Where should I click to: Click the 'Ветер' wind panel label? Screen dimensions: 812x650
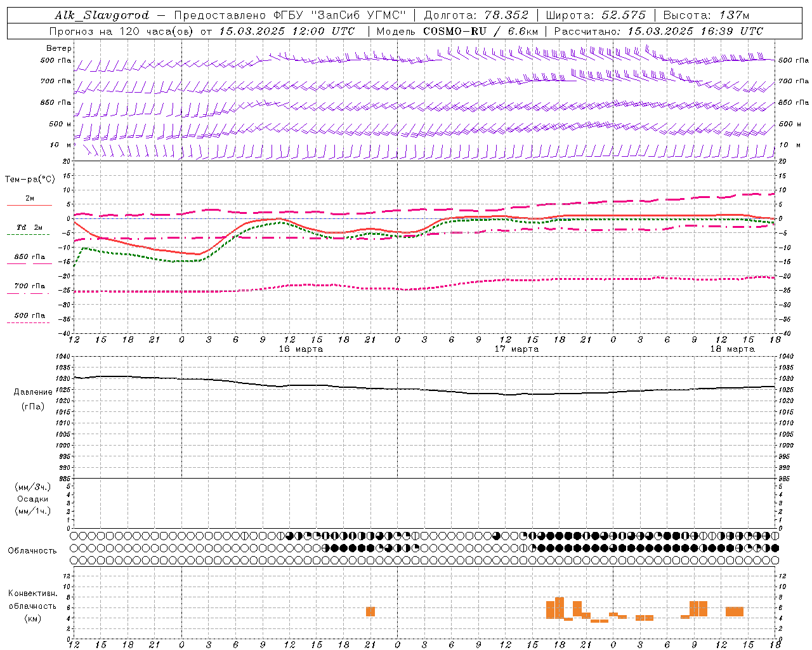click(x=59, y=48)
